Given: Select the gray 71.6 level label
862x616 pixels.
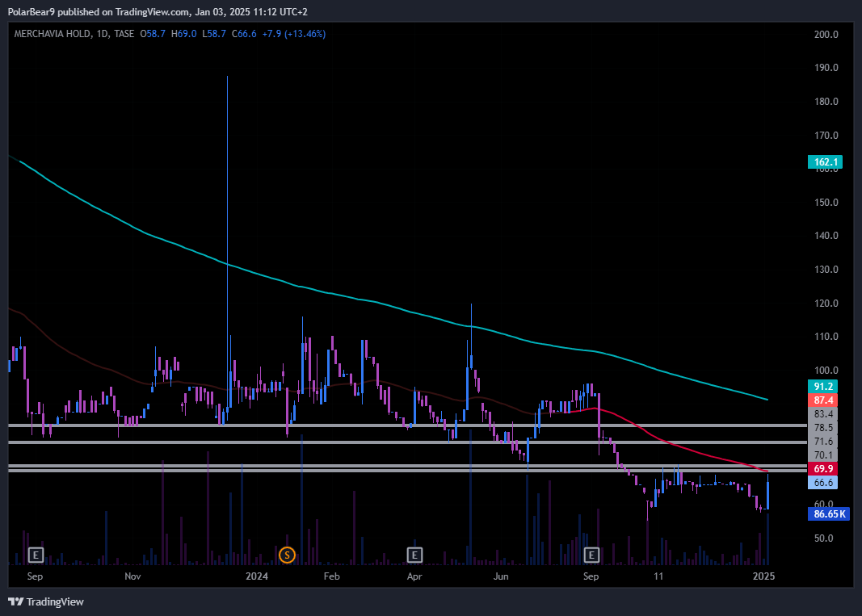Looking at the screenshot, I should 825,441.
